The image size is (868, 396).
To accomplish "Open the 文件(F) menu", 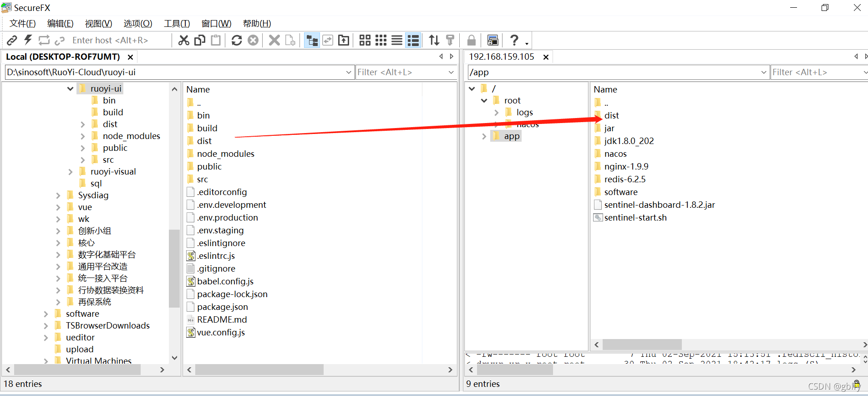I will pos(23,24).
